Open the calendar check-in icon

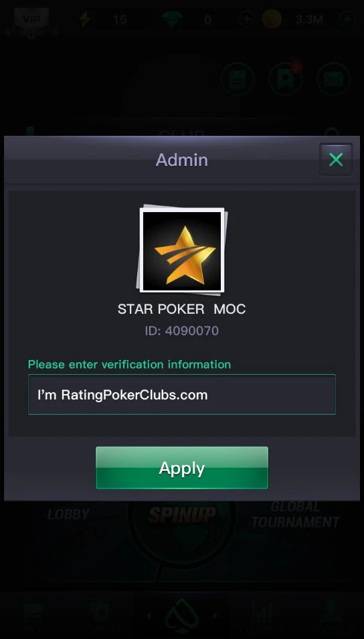tap(238, 79)
